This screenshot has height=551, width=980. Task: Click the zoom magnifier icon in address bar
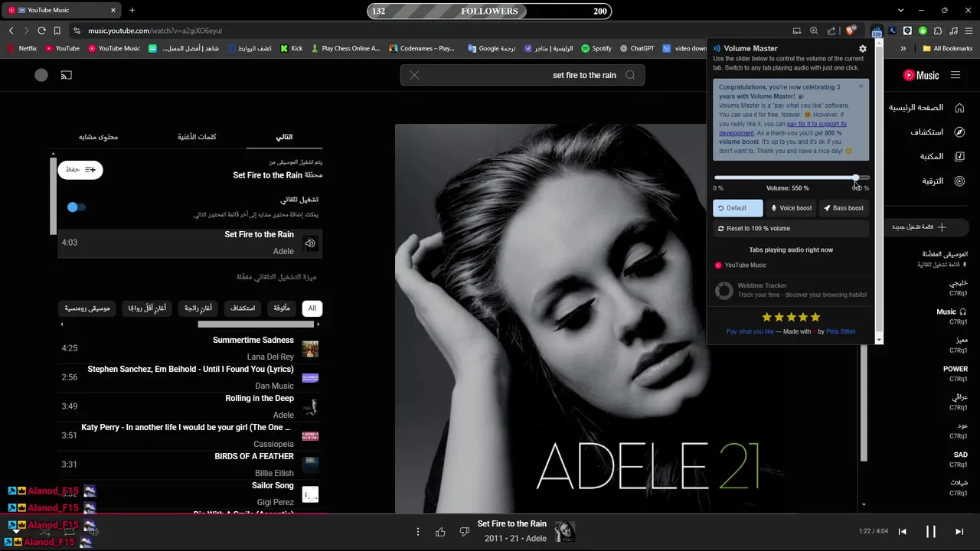[x=814, y=31]
